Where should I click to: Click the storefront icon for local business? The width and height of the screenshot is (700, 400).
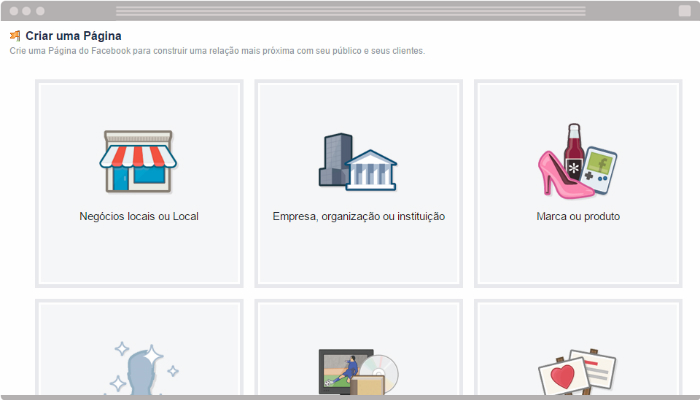point(138,162)
